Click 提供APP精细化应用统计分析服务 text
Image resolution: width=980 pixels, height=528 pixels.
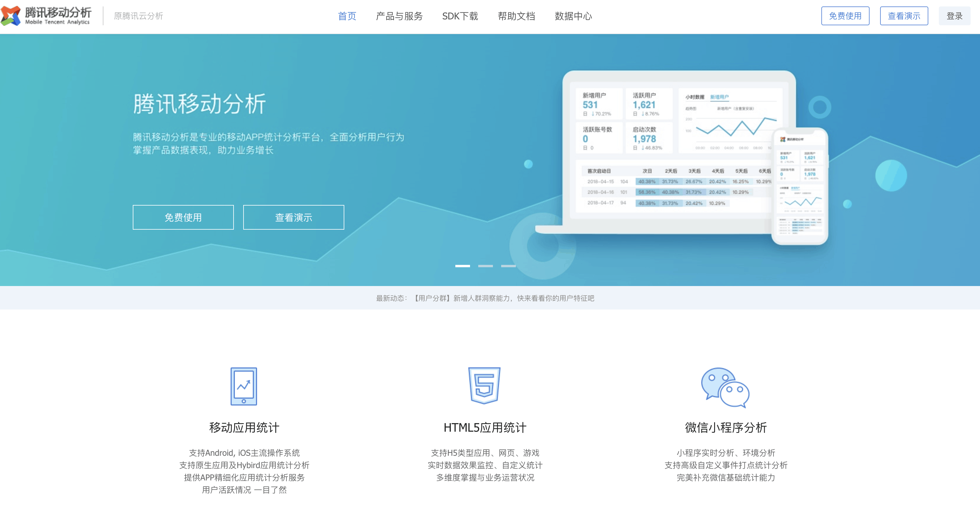tap(244, 477)
